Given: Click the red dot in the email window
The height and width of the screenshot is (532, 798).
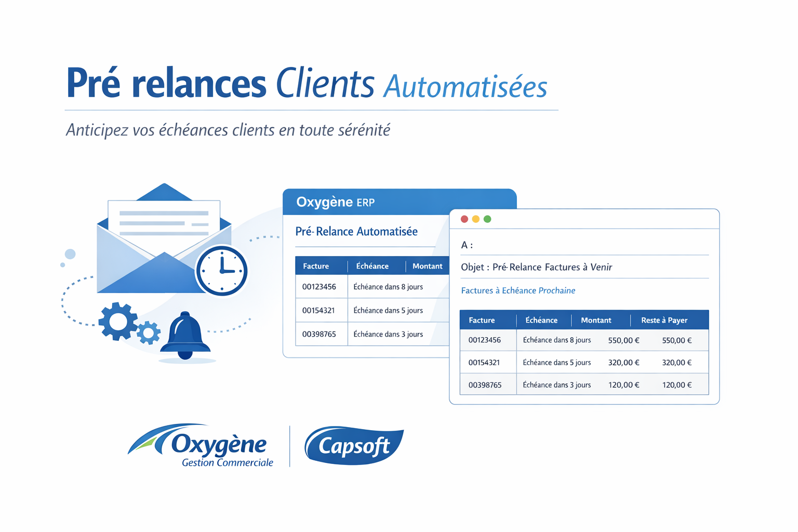Looking at the screenshot, I should click(x=464, y=219).
